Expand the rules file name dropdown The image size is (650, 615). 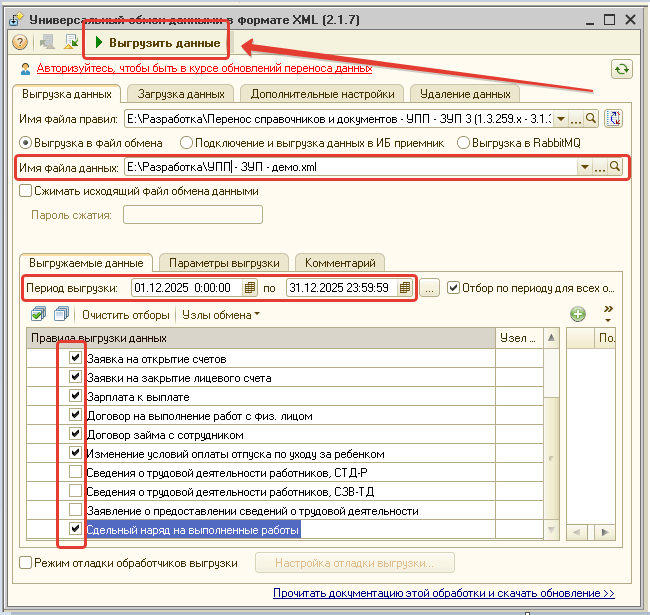click(561, 119)
